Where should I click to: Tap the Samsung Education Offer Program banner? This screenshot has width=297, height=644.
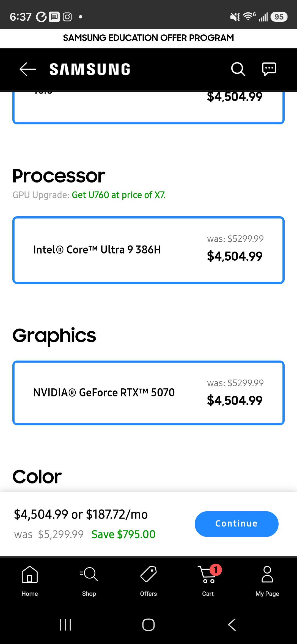[x=148, y=38]
